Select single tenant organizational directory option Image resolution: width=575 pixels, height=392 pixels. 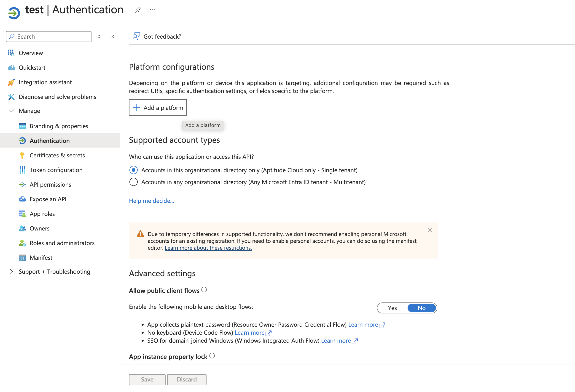click(134, 170)
